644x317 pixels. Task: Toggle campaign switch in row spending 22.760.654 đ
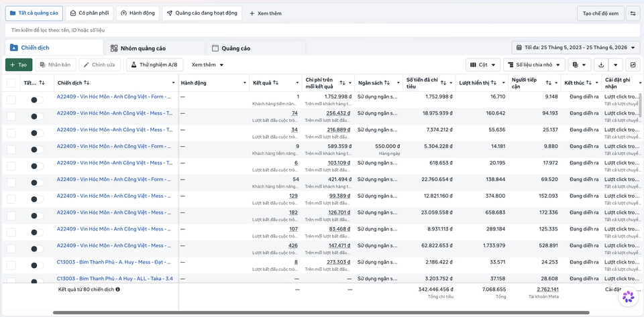[37, 182]
